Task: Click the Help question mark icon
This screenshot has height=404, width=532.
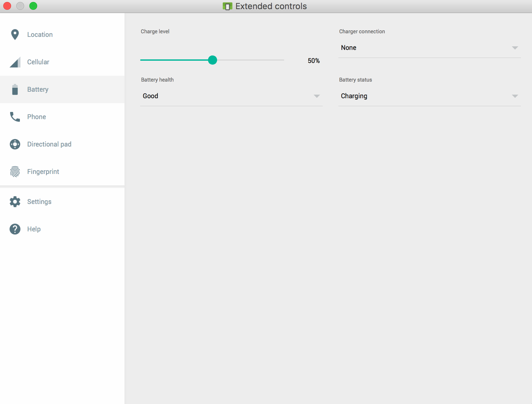Action: [15, 229]
